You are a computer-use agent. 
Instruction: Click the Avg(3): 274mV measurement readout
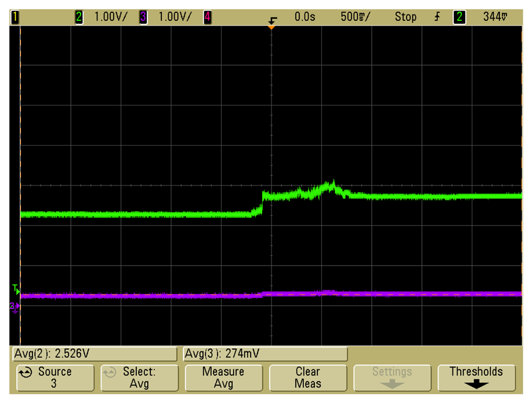point(265,354)
